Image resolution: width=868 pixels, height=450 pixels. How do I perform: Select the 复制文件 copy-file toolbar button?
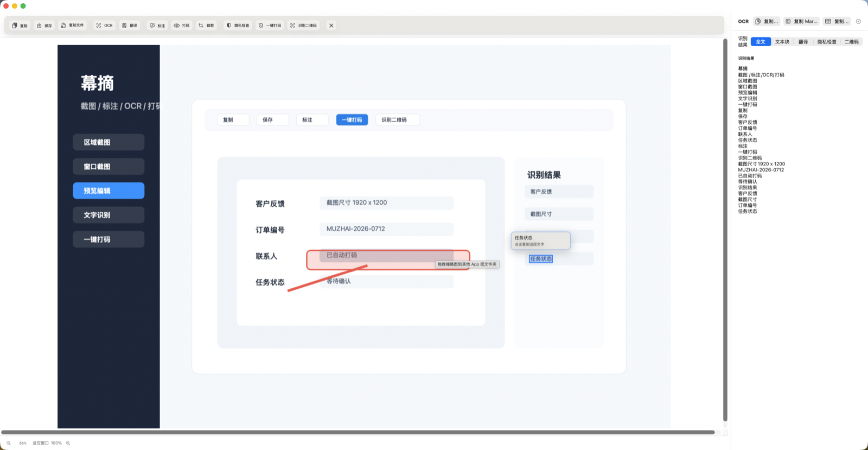pos(72,26)
